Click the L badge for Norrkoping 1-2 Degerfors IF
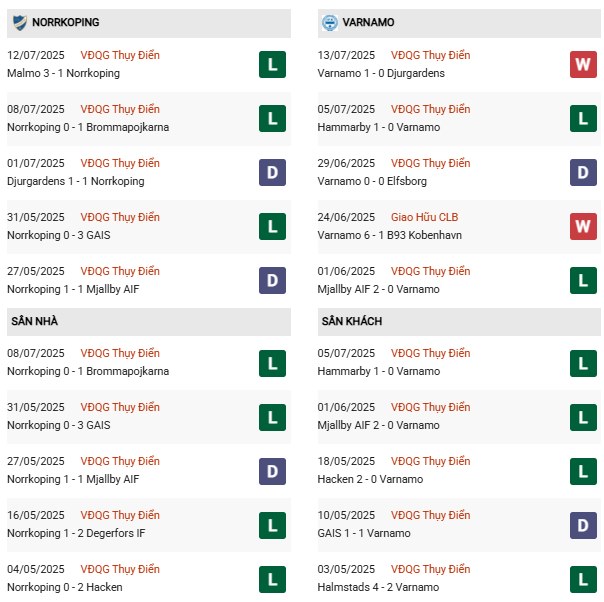 pyautogui.click(x=271, y=525)
